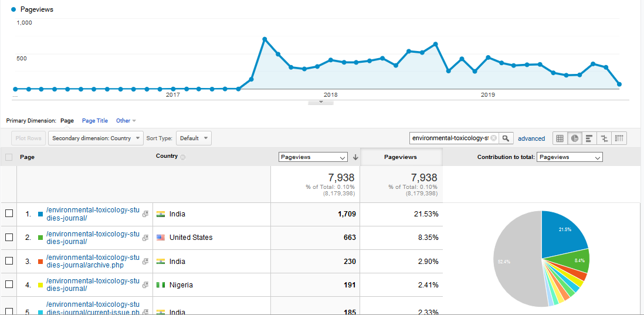Select the Percentage pie chart view icon
Viewport: 644px width, 315px height.
pos(575,138)
